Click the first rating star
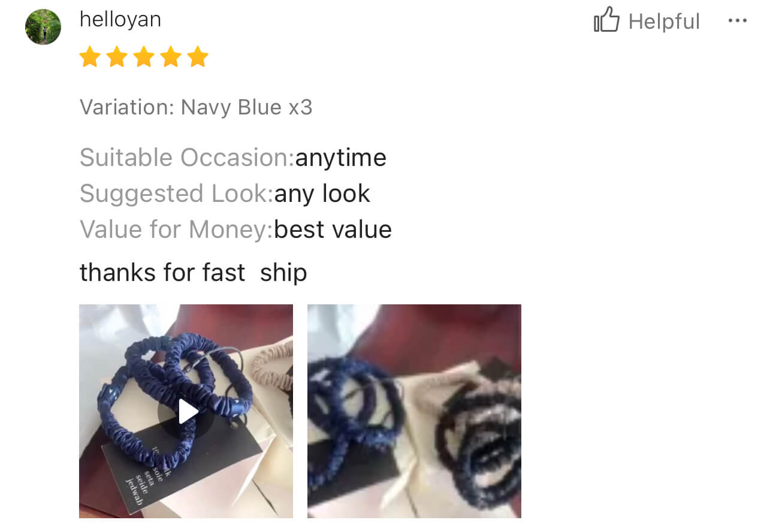This screenshot has width=773, height=532. coord(90,58)
